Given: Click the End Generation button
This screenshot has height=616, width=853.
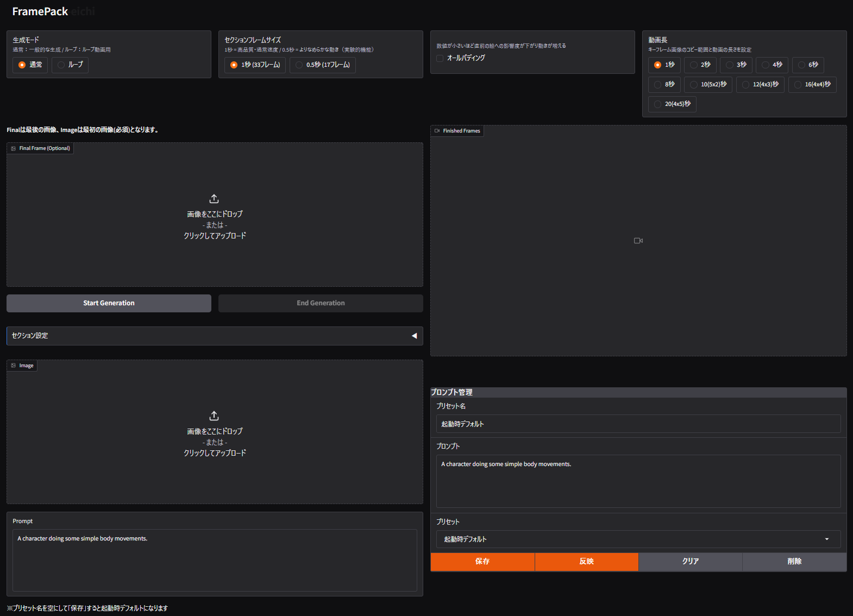Looking at the screenshot, I should click(x=321, y=303).
